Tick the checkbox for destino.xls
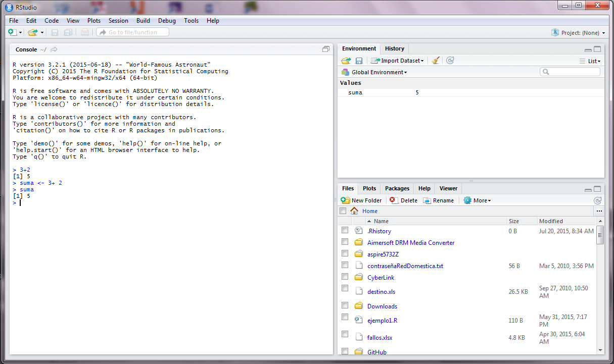The image size is (614, 364). point(345,288)
